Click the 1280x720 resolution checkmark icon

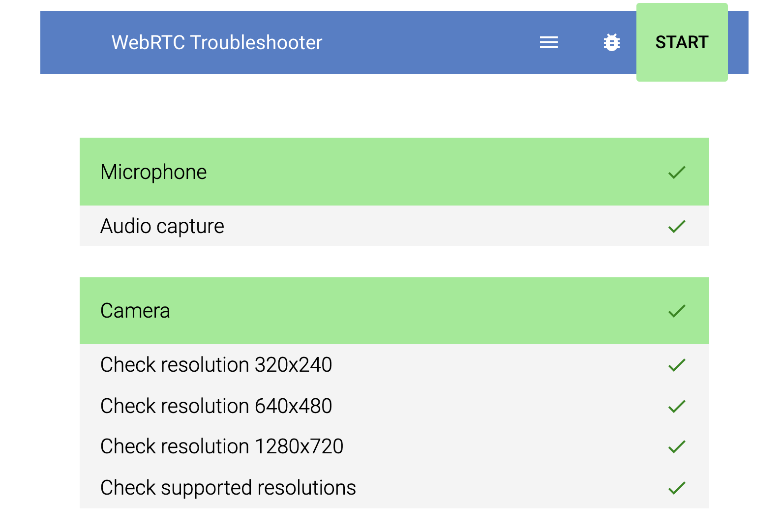677,446
